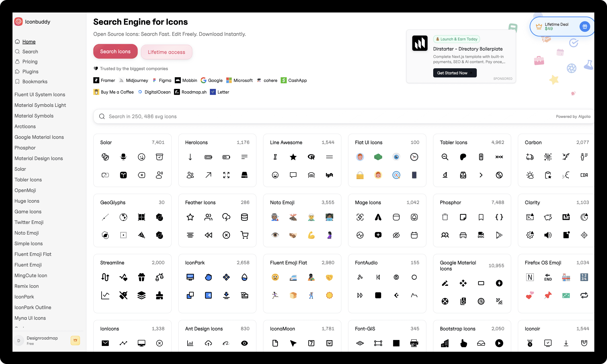The height and width of the screenshot is (364, 607).
Task: Click the Midjourney company label
Action: click(x=137, y=80)
